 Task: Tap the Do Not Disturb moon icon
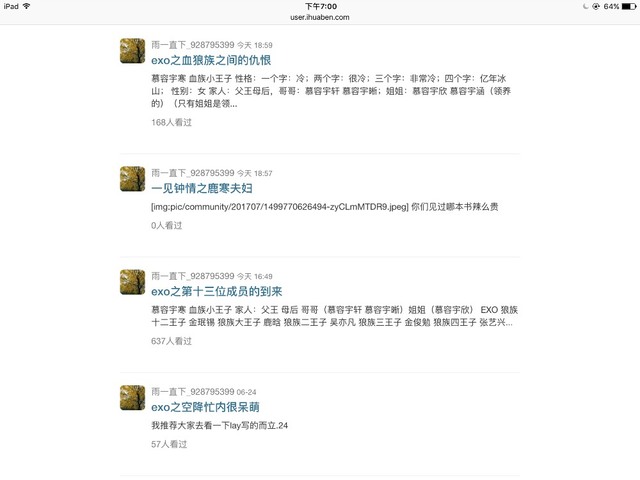(586, 6)
